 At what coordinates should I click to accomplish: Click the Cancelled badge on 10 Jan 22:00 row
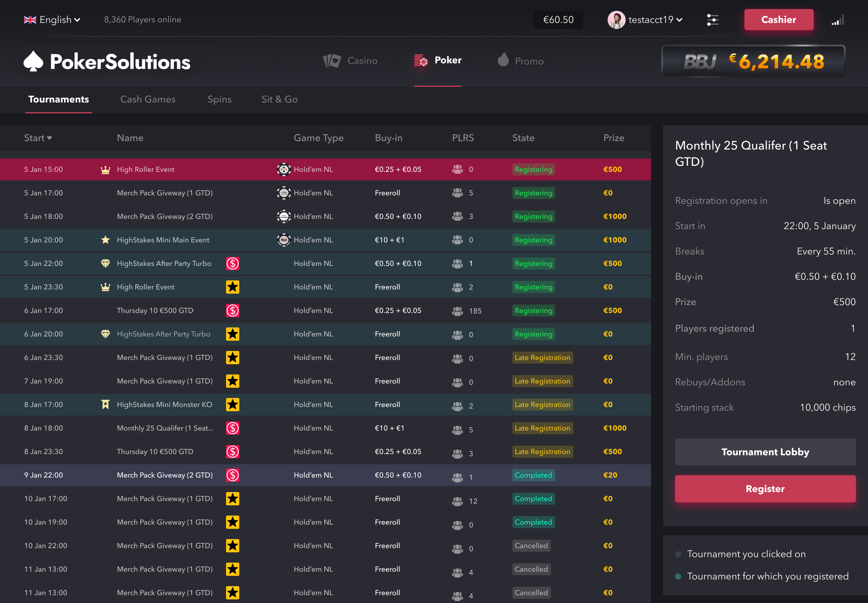pos(531,546)
